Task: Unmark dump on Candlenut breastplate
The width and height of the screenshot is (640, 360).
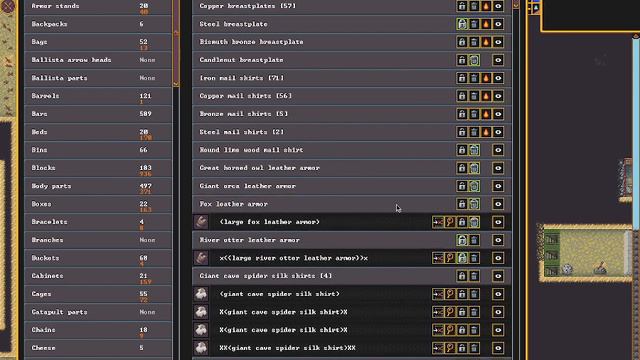Action: point(474,60)
